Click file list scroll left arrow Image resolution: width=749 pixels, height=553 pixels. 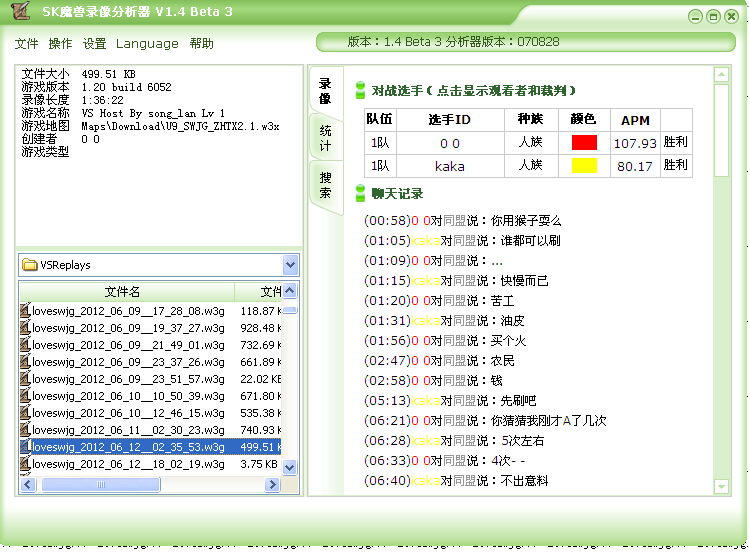[28, 485]
